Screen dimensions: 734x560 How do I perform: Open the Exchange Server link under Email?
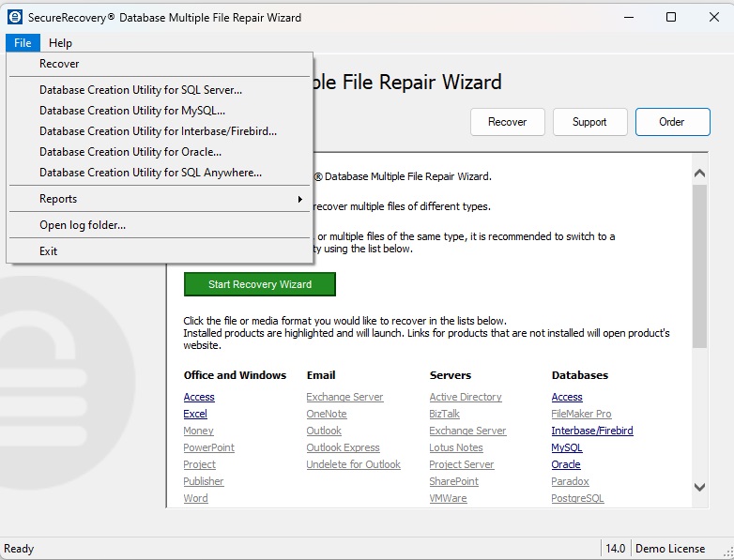(x=344, y=397)
